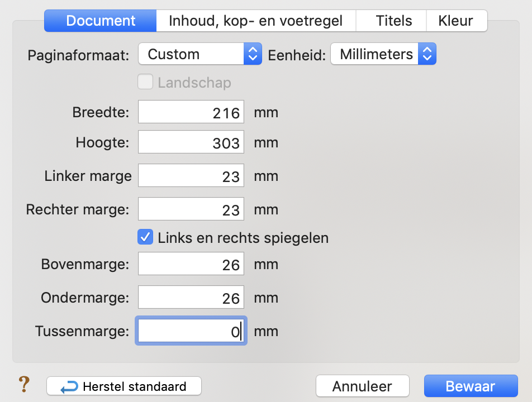Open the Inhoud, kop- en voetregel tab
532x402 pixels.
255,21
